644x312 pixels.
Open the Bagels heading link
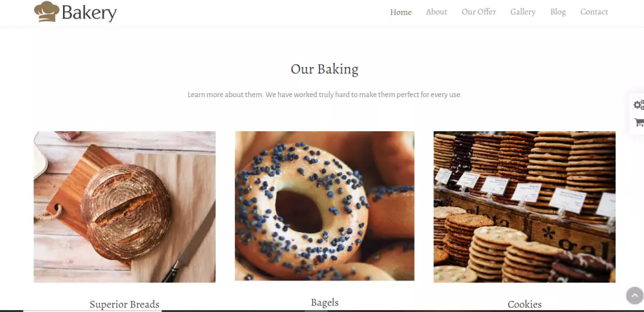[x=325, y=302]
